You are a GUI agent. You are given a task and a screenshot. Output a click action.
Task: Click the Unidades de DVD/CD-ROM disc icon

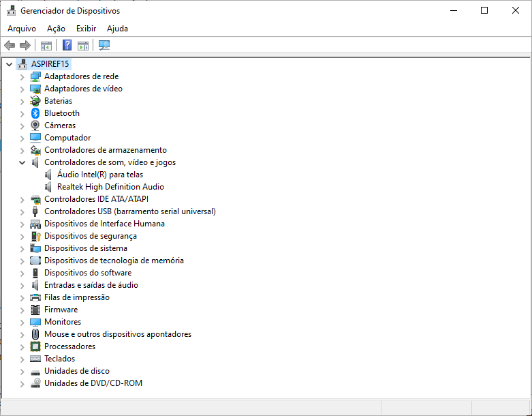click(35, 383)
